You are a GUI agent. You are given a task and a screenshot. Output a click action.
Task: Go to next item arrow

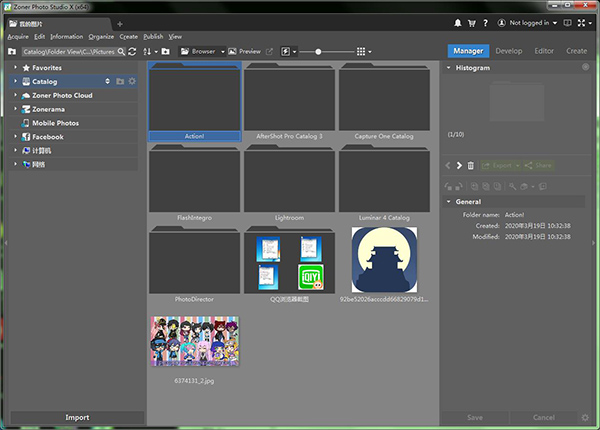click(459, 166)
